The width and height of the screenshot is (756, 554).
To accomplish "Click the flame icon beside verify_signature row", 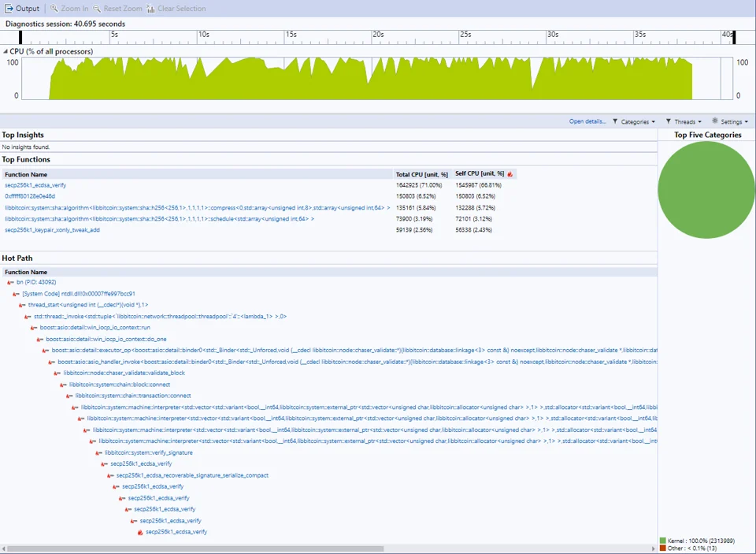I will pos(98,452).
